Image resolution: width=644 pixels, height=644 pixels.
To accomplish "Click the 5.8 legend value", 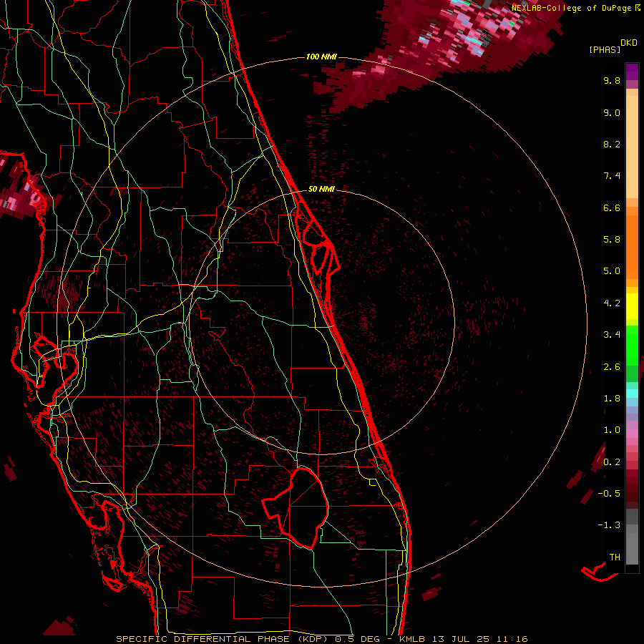I will click(x=612, y=240).
